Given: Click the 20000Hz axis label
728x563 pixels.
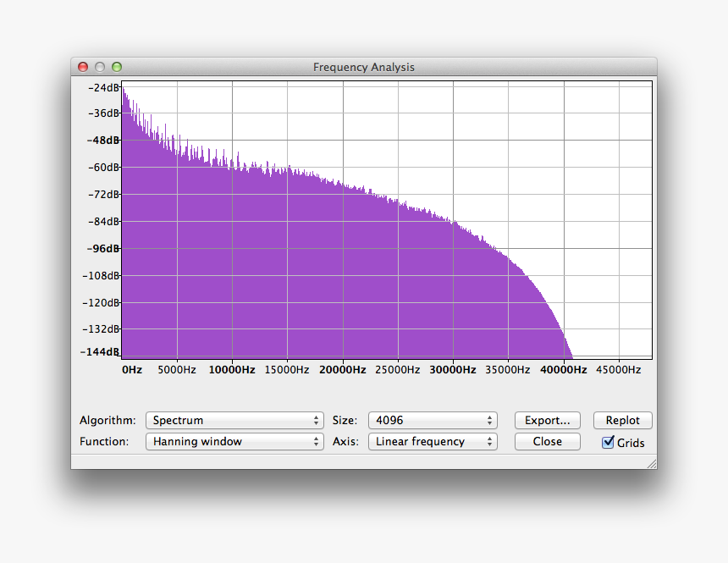Looking at the screenshot, I should [x=343, y=370].
